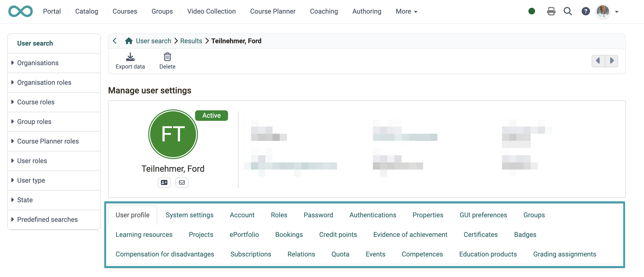Click the green online status indicator
This screenshot has width=644, height=277.
pyautogui.click(x=531, y=11)
